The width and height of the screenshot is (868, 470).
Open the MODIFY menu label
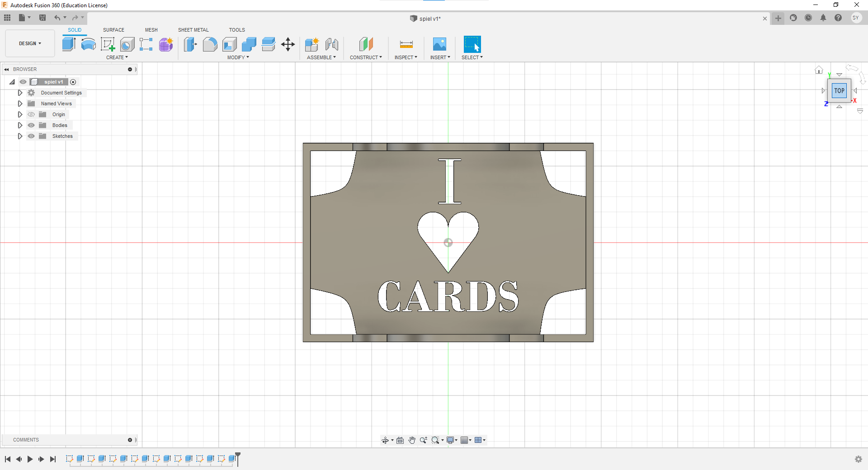[238, 57]
